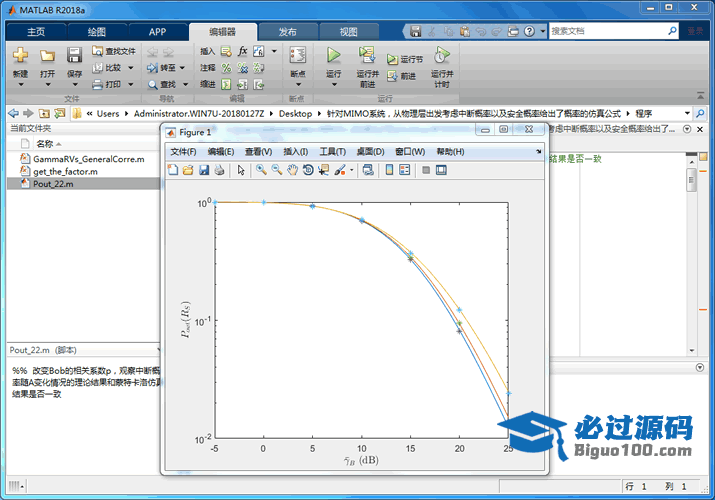Open Figure 1 Tools (工具) menu
The image size is (715, 500).
pyautogui.click(x=332, y=152)
